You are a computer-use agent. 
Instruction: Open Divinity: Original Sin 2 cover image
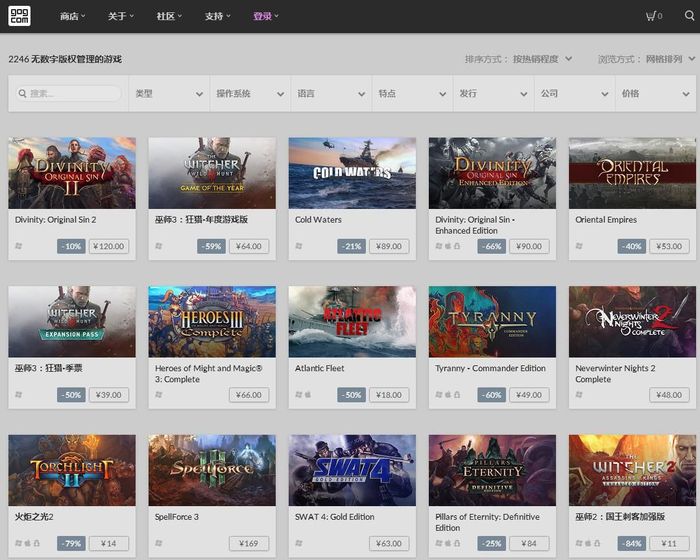[x=72, y=173]
